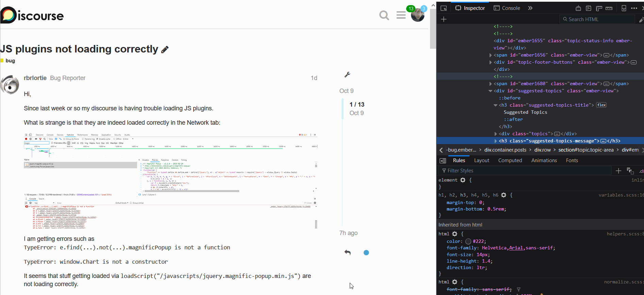Open the topic admin wrench menu

click(347, 75)
